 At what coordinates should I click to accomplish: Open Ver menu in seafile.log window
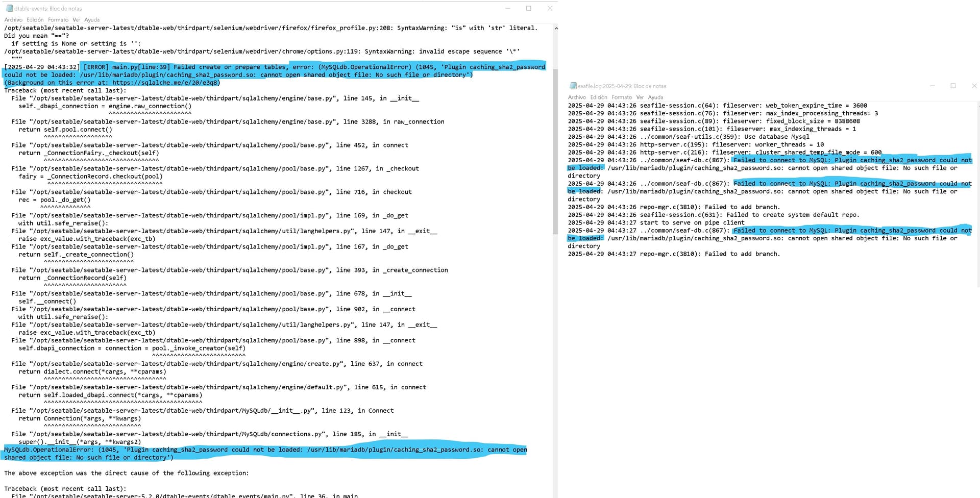tap(640, 97)
